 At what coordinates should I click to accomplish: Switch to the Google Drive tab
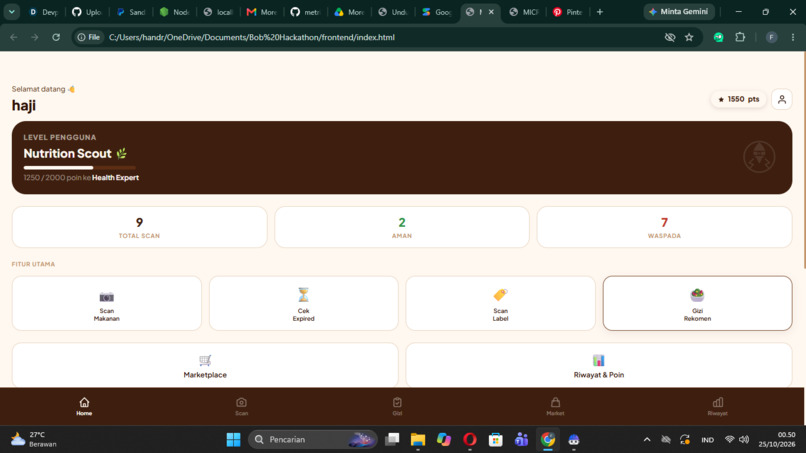(349, 12)
